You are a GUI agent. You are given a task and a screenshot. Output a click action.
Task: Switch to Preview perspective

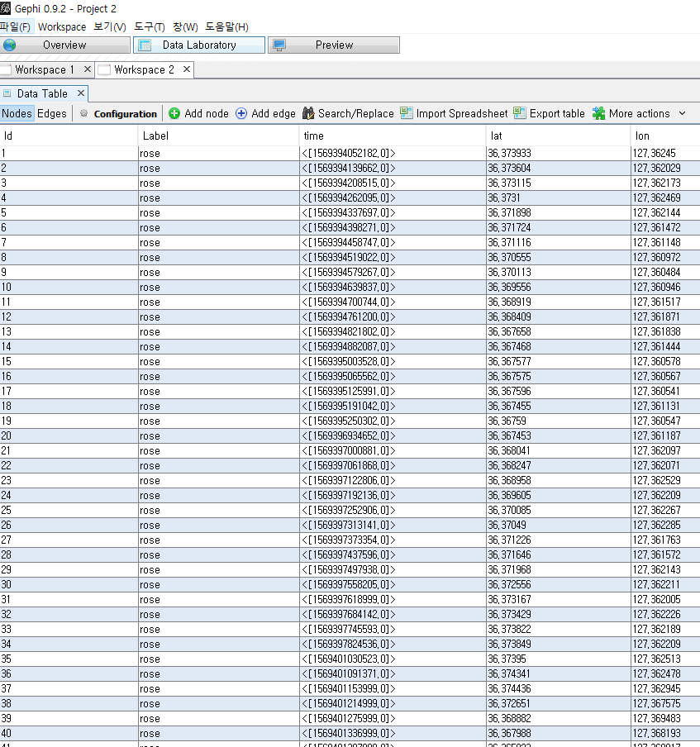tap(334, 45)
